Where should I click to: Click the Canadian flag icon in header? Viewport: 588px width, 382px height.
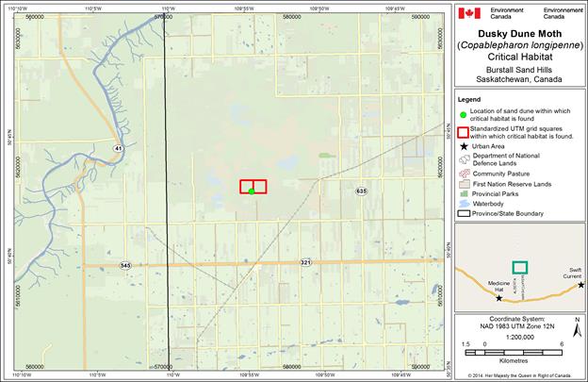tap(468, 13)
